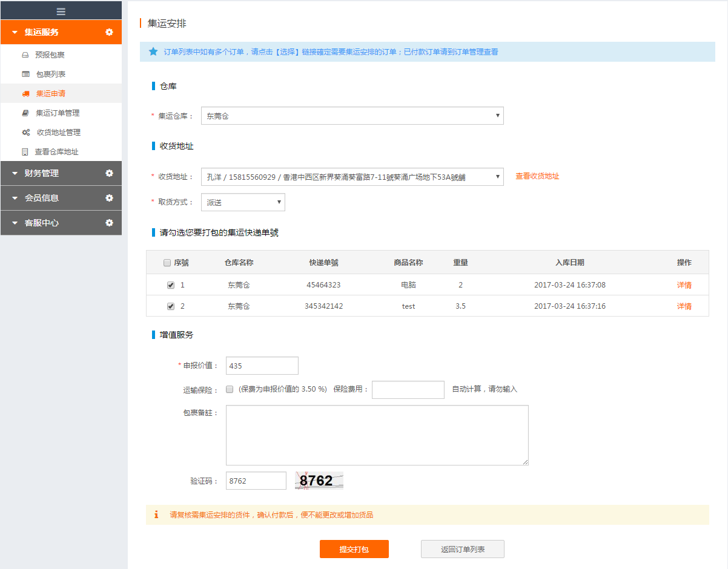Open the 集运仓库 warehouse dropdown

(x=352, y=116)
